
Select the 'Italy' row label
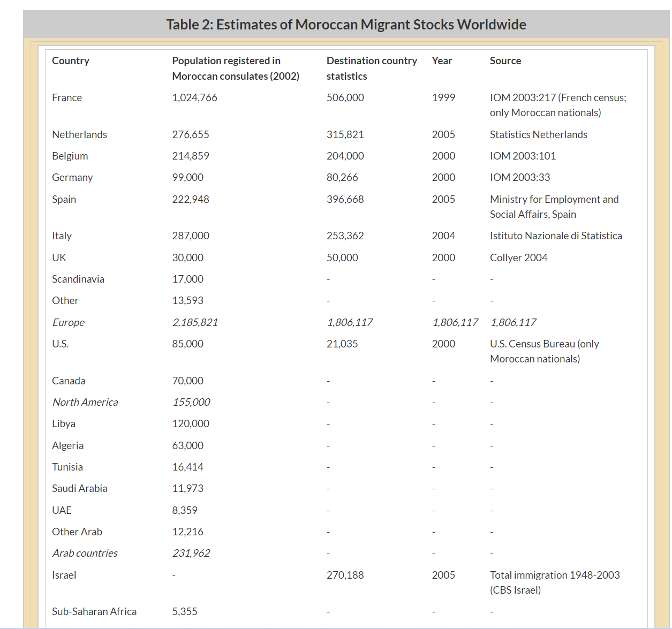62,236
